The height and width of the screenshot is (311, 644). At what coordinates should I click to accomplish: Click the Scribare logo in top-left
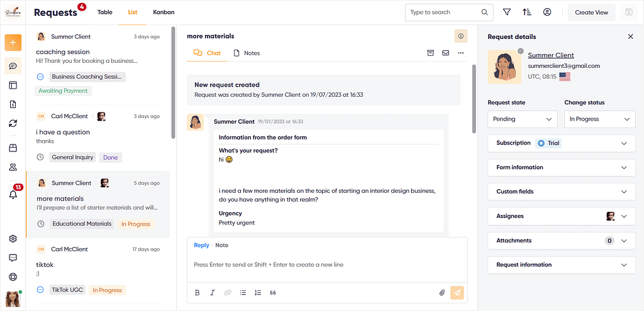tap(13, 13)
